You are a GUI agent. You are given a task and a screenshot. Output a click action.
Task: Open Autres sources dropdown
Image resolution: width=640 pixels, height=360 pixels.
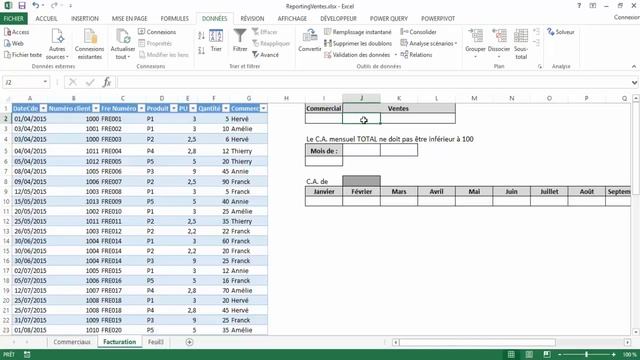[x=57, y=44]
